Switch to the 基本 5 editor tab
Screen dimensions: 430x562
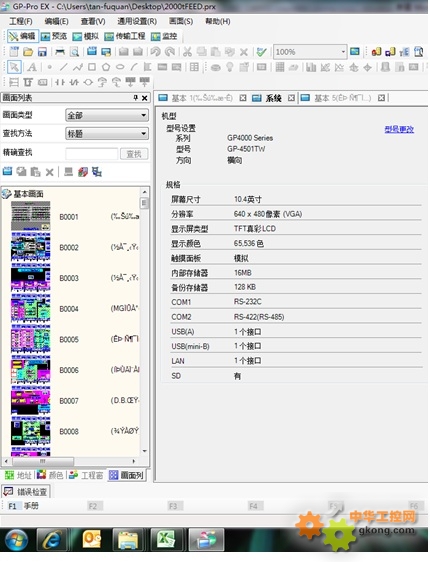click(335, 98)
